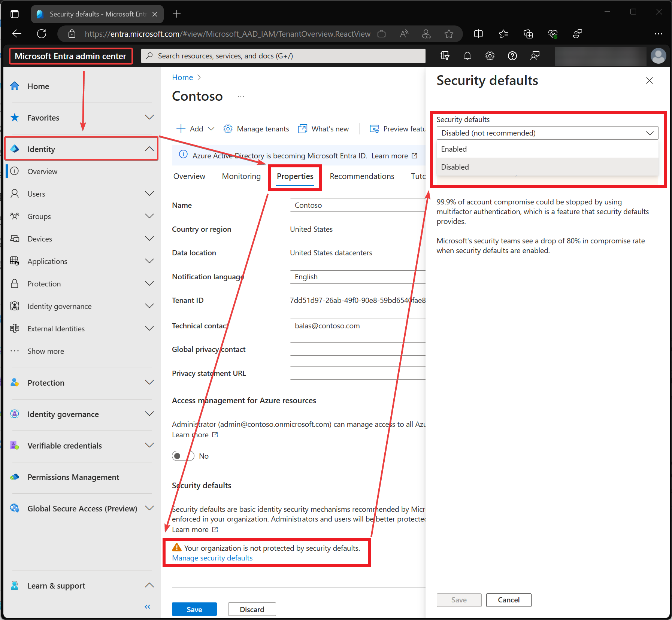Open the feedback icon in header

(535, 56)
